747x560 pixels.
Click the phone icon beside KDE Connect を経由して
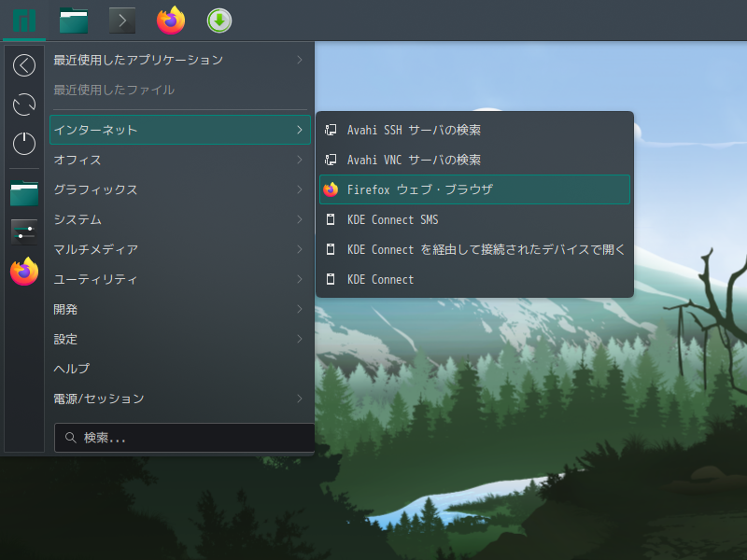[331, 249]
